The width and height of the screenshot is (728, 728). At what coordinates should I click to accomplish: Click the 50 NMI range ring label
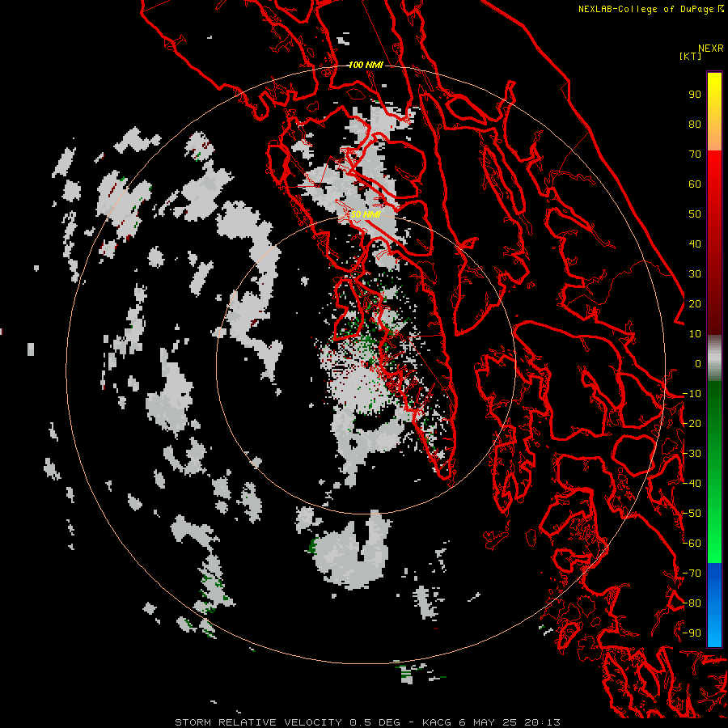coord(366,214)
